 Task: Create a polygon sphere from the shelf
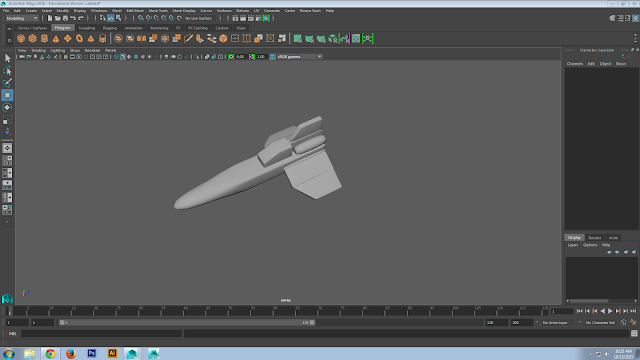pos(21,38)
